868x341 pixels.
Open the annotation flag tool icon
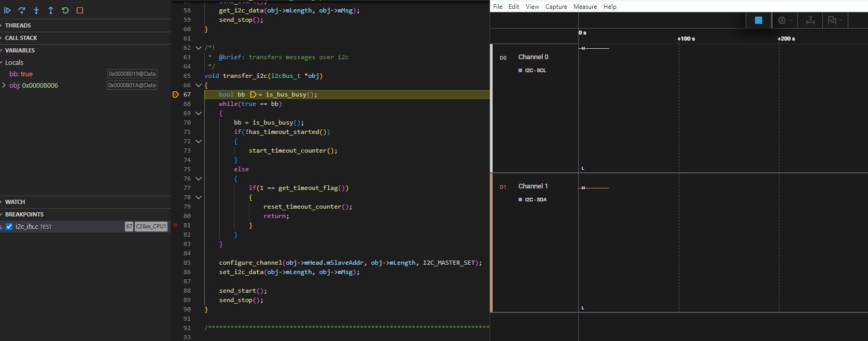tap(832, 20)
